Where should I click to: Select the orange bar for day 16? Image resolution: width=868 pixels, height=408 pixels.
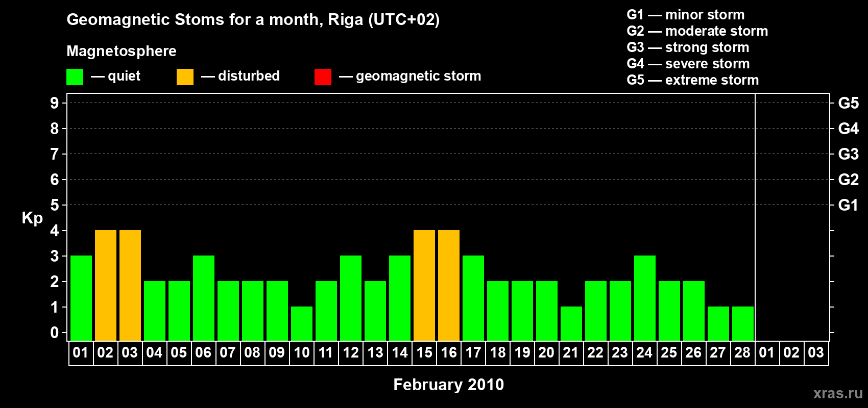pos(449,286)
